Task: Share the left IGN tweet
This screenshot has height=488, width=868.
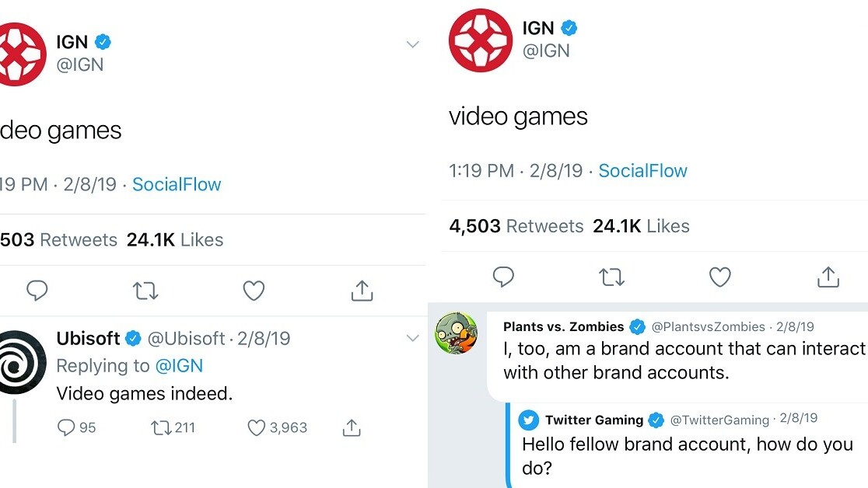Action: (361, 291)
